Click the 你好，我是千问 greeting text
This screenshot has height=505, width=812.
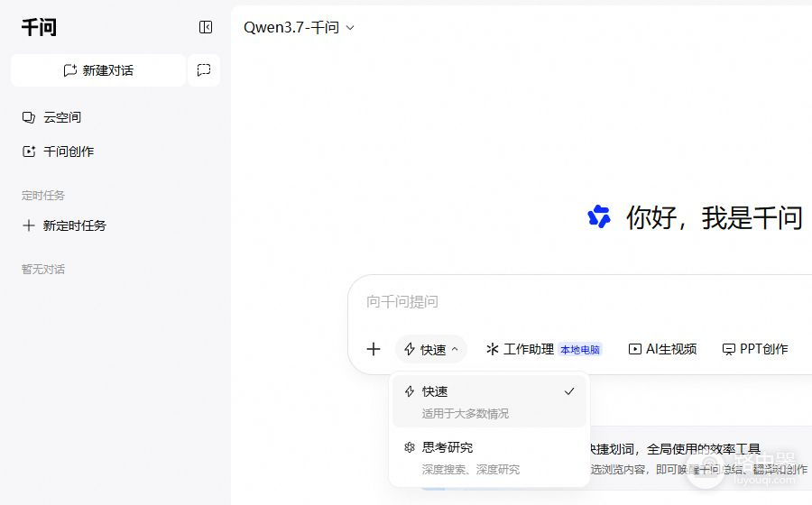coord(715,217)
